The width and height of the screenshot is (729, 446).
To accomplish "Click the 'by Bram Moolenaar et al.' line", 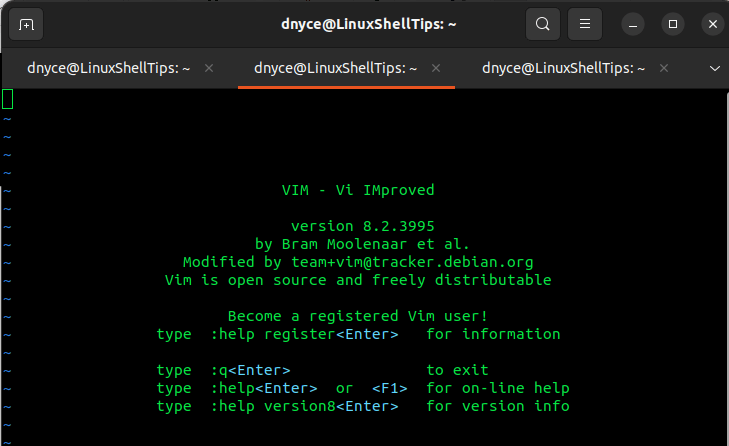I will tap(362, 244).
